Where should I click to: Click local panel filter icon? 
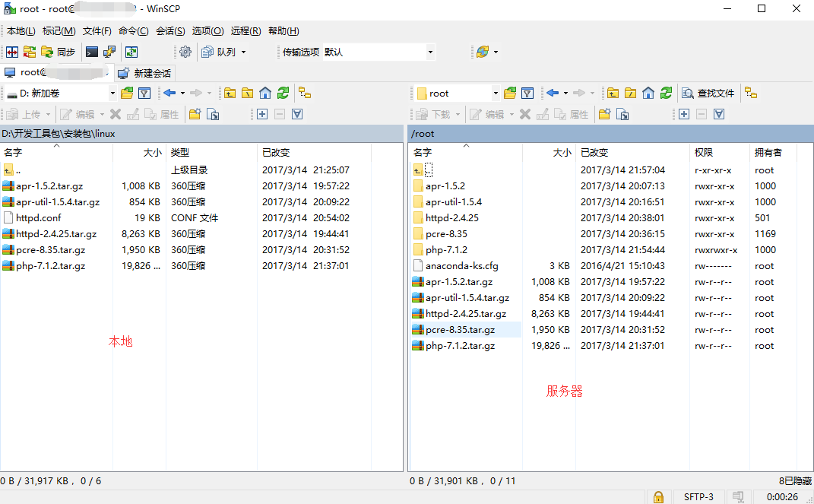coord(144,94)
